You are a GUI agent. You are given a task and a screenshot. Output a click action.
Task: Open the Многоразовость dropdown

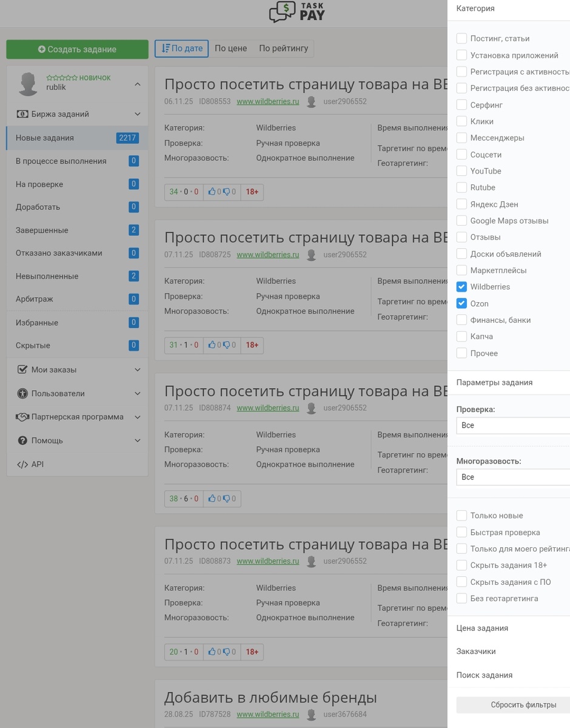pos(513,477)
